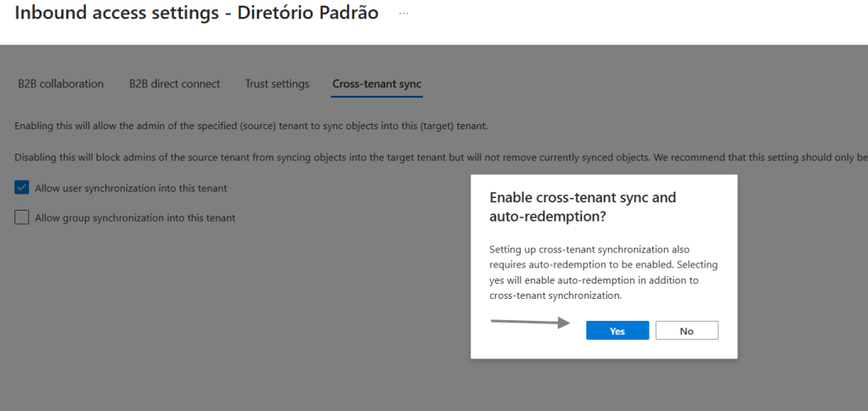Select the Cross-tenant sync tab

pos(376,84)
